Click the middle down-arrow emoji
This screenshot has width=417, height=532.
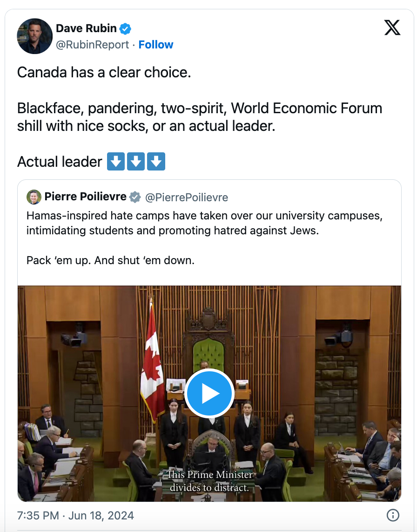tap(136, 162)
